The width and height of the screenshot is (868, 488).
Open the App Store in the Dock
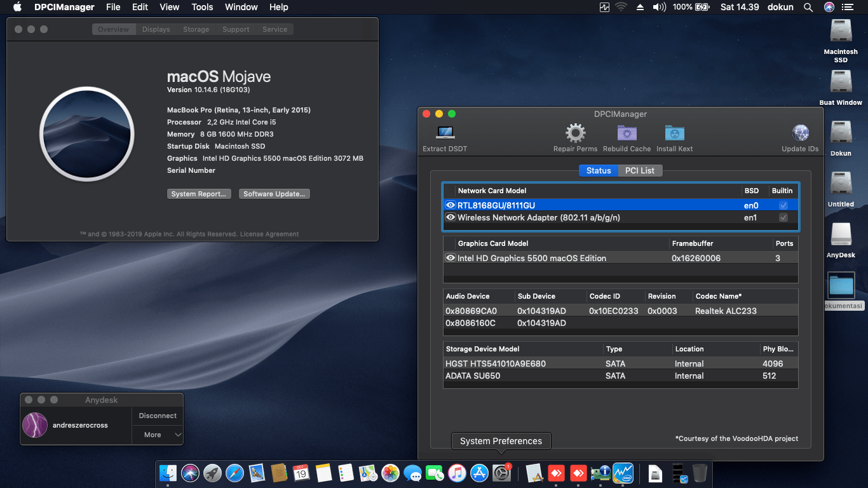(479, 473)
